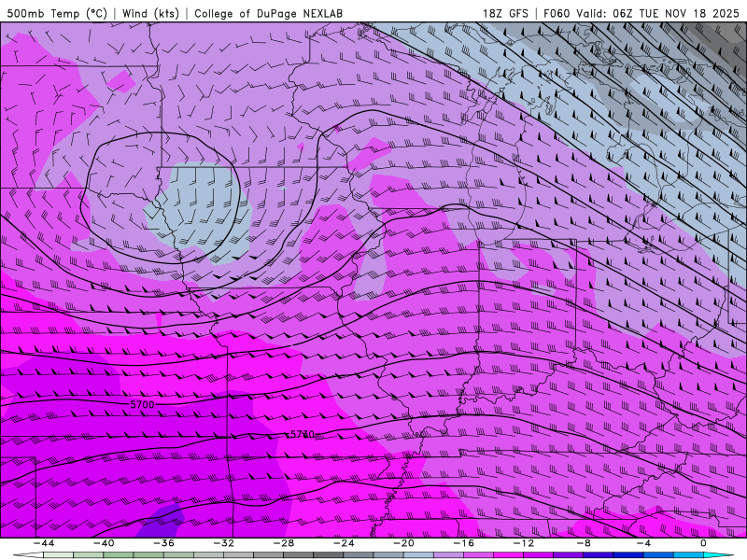Click the '-32' colorbar tick label
Image resolution: width=747 pixels, height=560 pixels.
coord(224,543)
